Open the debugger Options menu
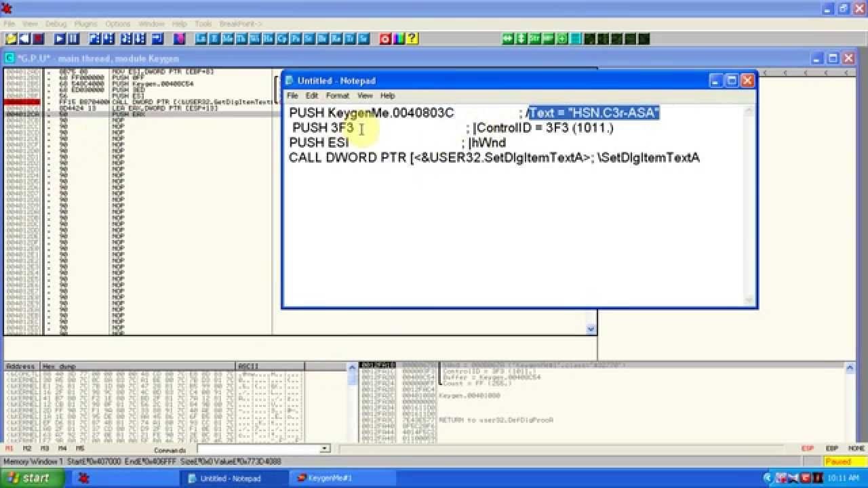Image resolution: width=868 pixels, height=488 pixels. pyautogui.click(x=117, y=24)
